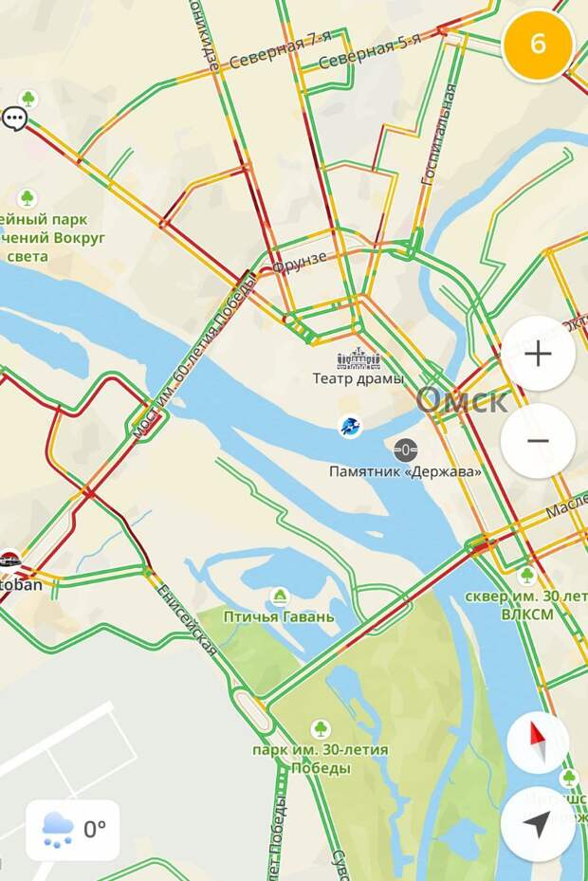Tap the blue bird marker on the river
The width and height of the screenshot is (588, 881).
[351, 427]
